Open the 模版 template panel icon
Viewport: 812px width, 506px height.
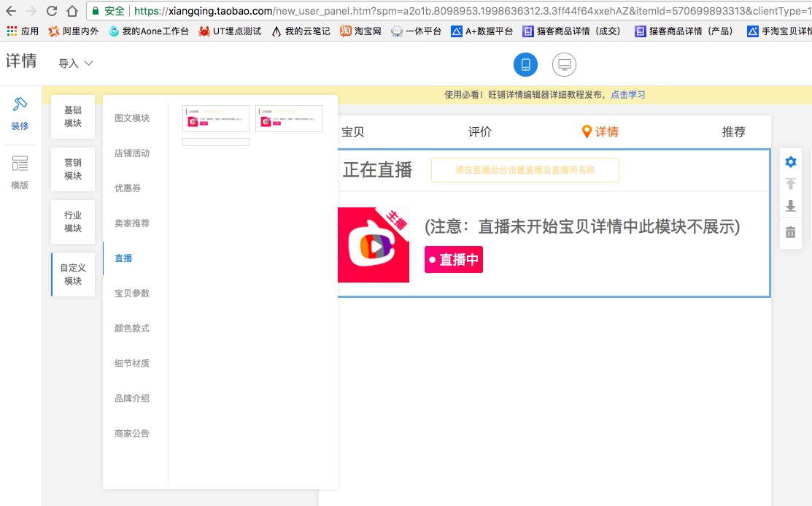[x=20, y=172]
